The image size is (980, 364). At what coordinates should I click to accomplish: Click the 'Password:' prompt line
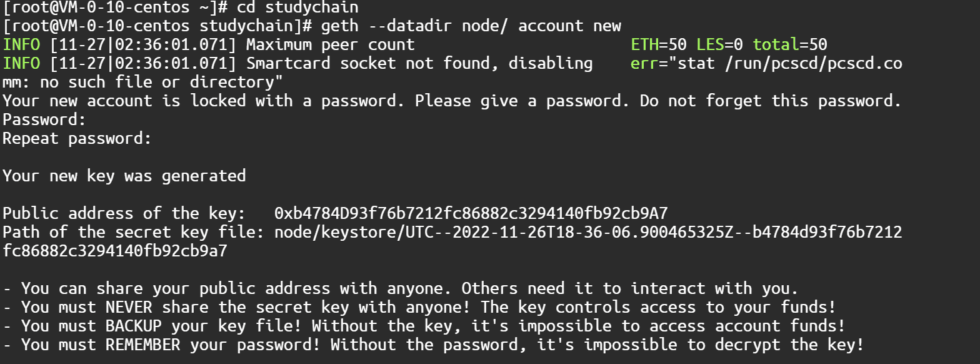[x=44, y=119]
